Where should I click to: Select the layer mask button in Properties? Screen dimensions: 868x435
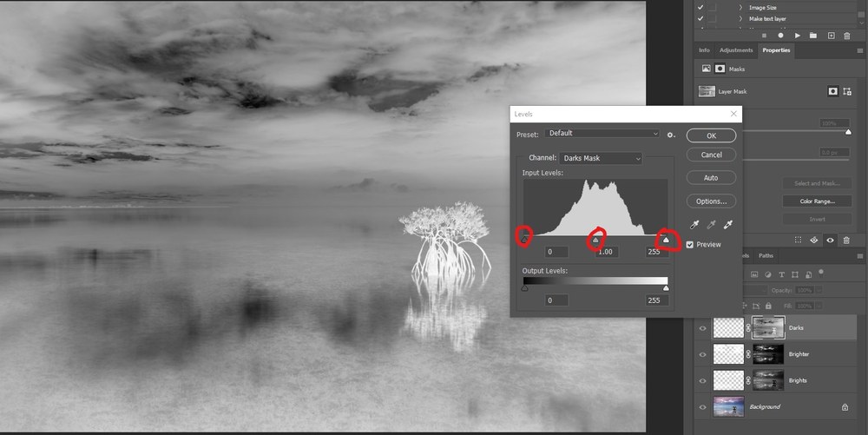[832, 91]
